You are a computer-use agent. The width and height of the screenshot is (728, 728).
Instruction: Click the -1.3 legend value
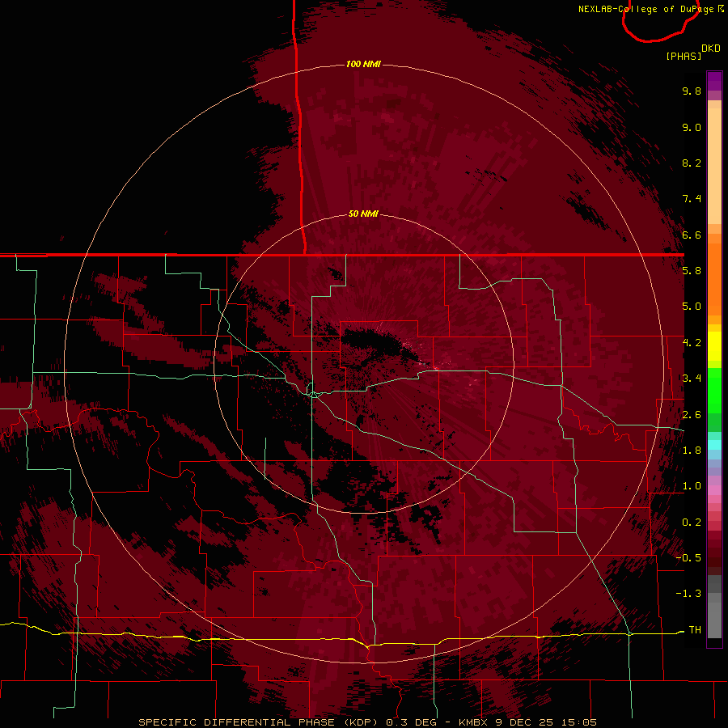688,594
